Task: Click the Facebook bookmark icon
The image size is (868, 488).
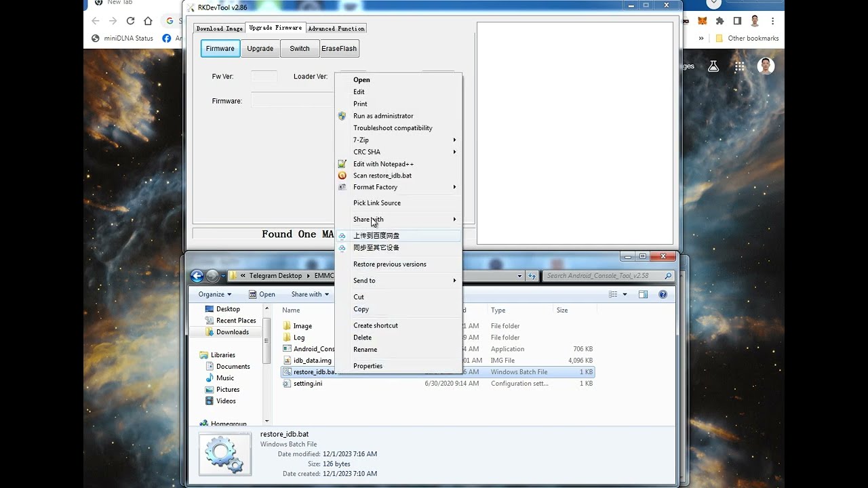Action: [167, 39]
